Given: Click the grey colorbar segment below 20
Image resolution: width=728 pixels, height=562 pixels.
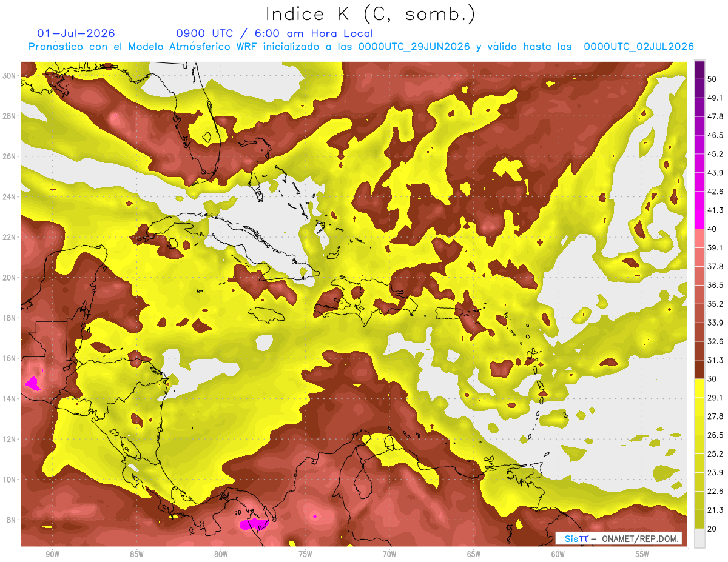Looking at the screenshot, I should coord(699,538).
